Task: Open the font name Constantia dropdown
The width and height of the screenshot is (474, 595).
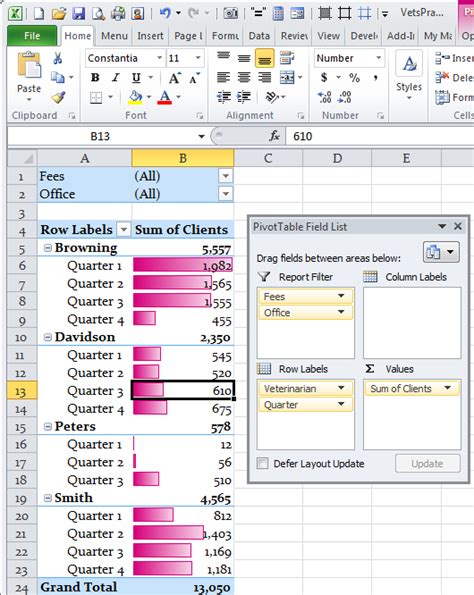Action: 160,58
